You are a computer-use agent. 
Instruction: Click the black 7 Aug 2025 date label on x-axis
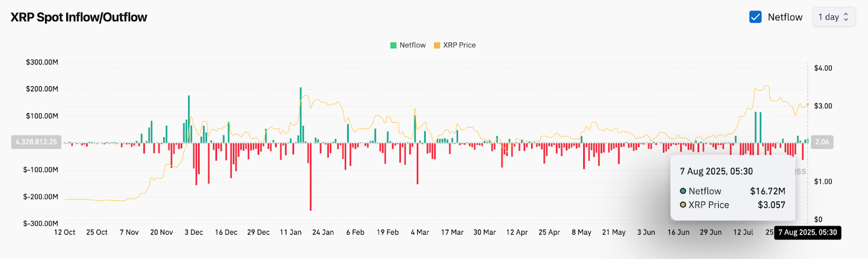coord(807,232)
